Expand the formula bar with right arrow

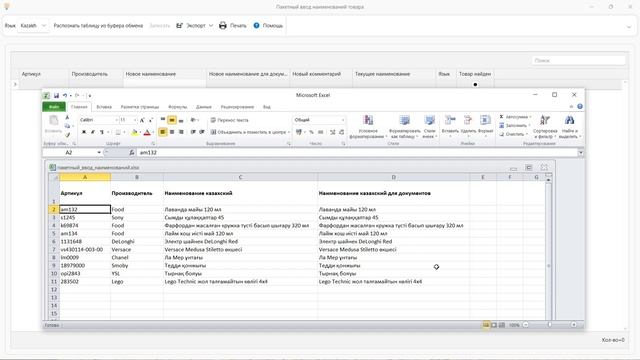tap(580, 152)
